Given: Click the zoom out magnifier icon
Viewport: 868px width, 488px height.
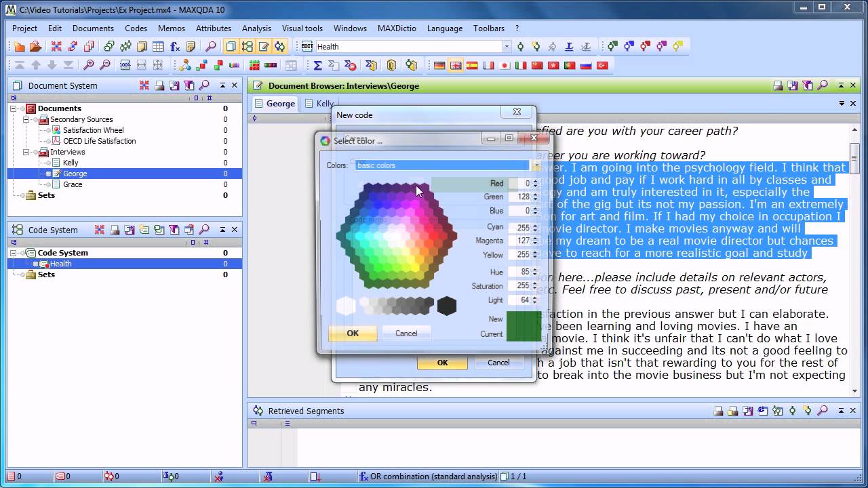Looking at the screenshot, I should (x=105, y=66).
